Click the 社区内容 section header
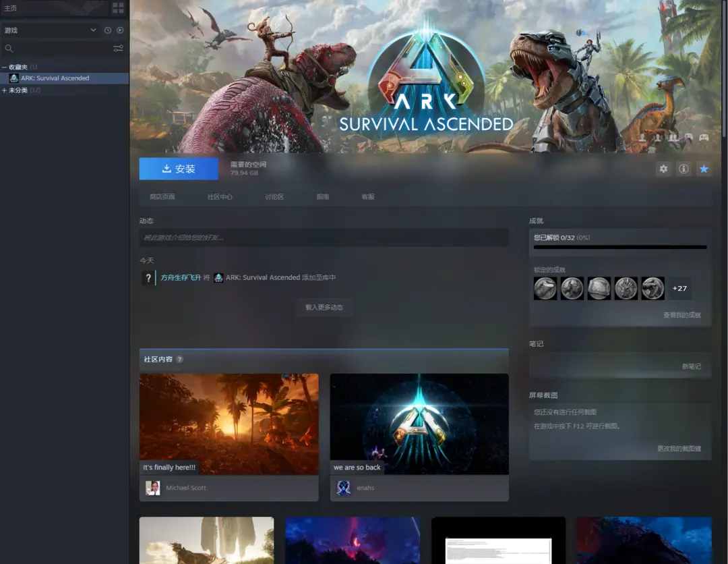728x564 pixels. pos(324,359)
